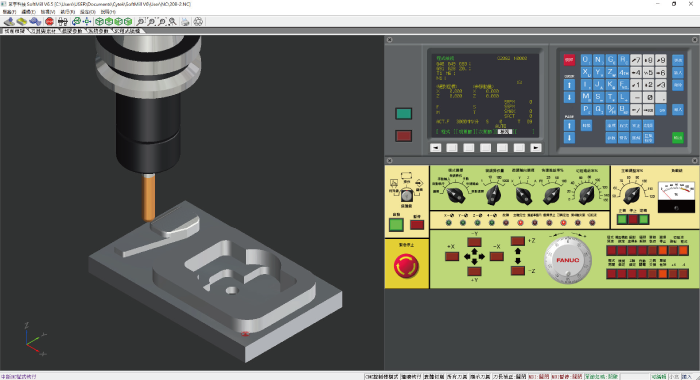Image resolution: width=700 pixels, height=380 pixels.
Task: Click the red power-off button beside the CNC screen
Action: [404, 136]
